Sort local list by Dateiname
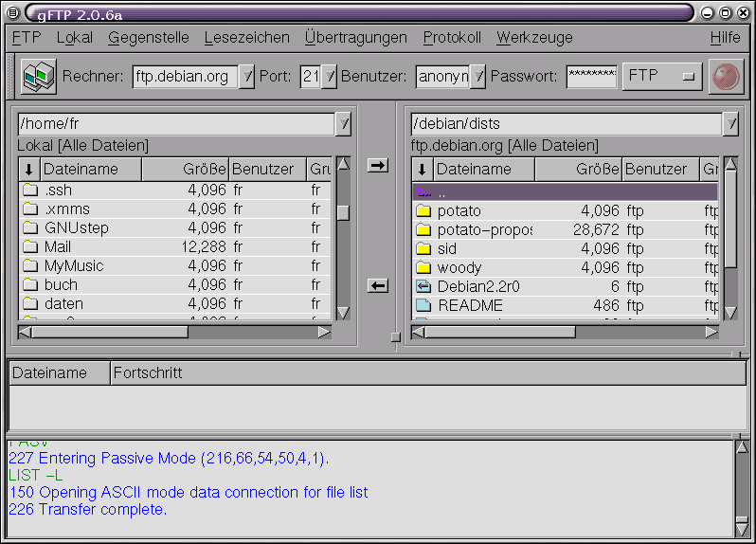This screenshot has width=756, height=544. [91, 170]
